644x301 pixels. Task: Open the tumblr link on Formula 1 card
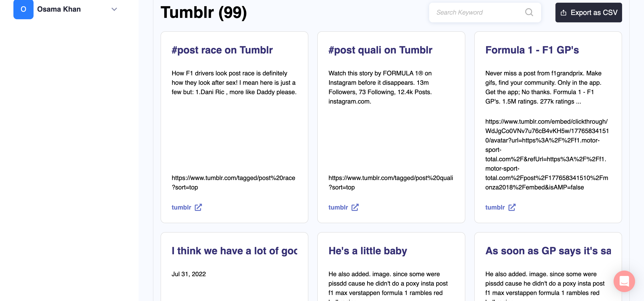point(495,207)
